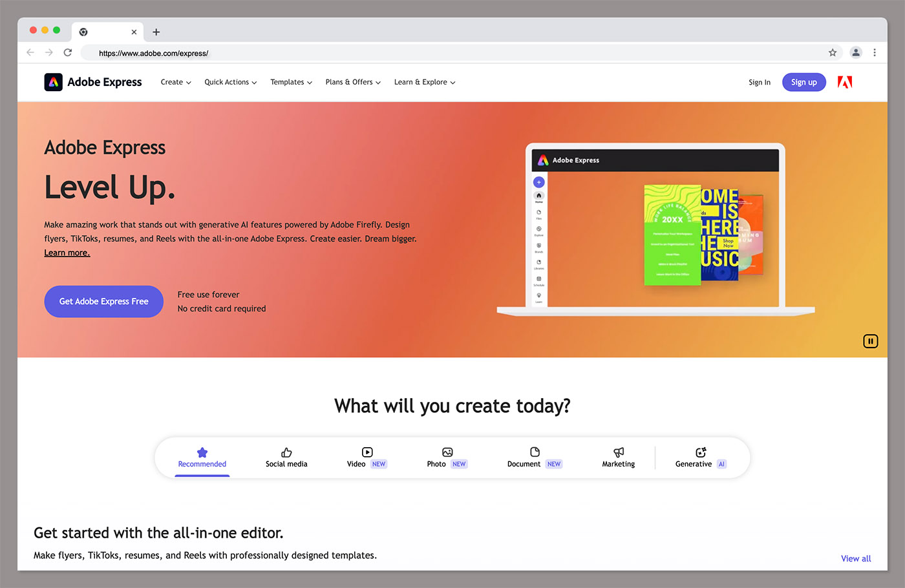Click the Social media thumbs-up icon
The width and height of the screenshot is (905, 588).
pos(286,452)
